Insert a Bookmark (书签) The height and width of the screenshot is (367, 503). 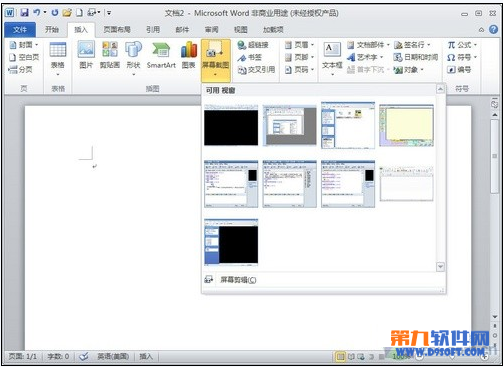tap(249, 57)
